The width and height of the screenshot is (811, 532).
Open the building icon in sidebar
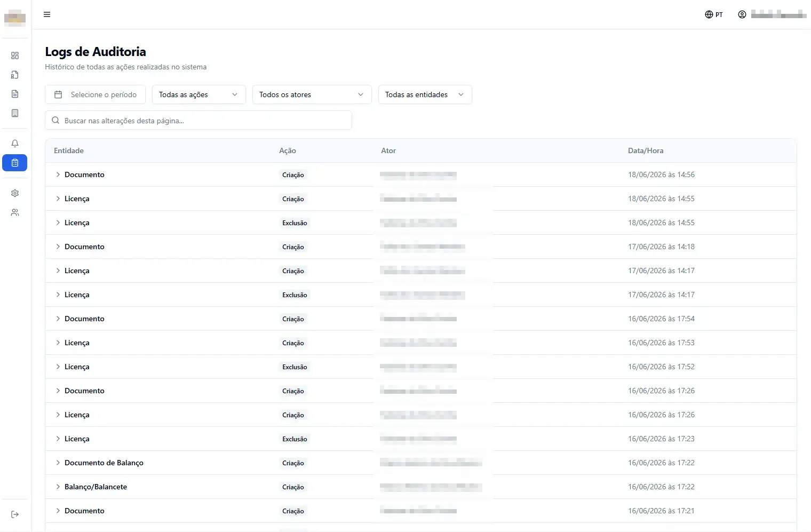[x=15, y=113]
